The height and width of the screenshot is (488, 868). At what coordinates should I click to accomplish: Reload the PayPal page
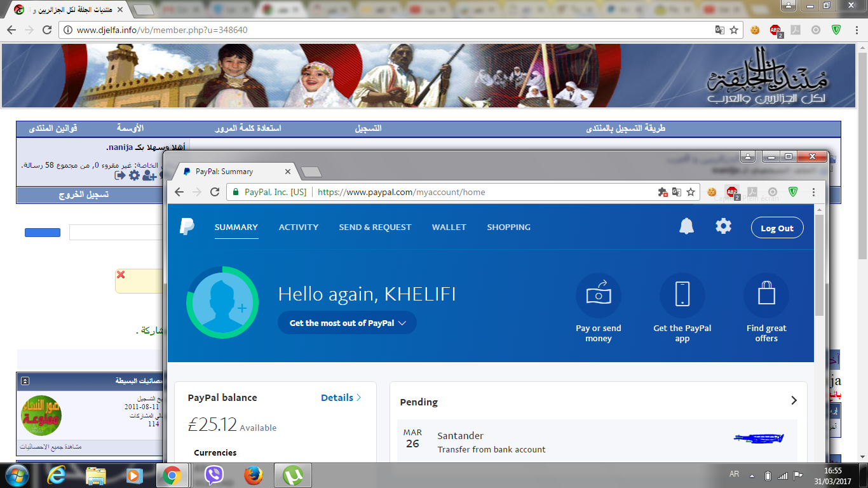pyautogui.click(x=215, y=192)
